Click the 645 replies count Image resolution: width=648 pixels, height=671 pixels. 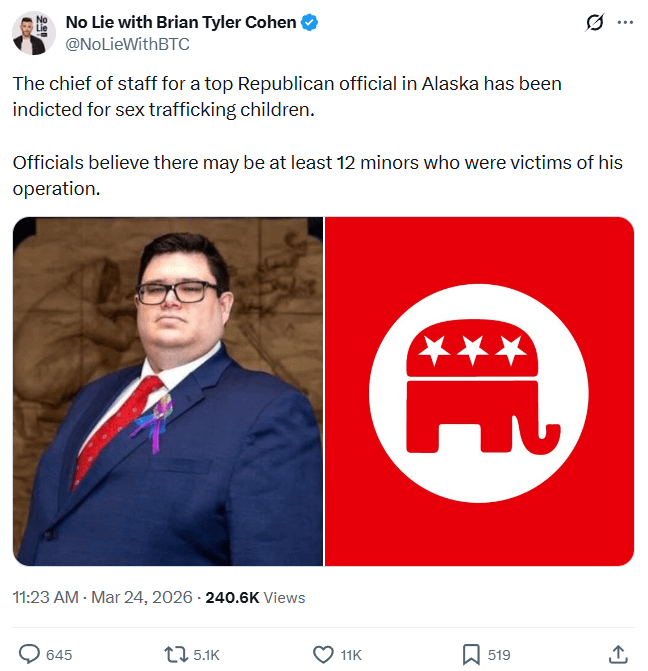pyautogui.click(x=59, y=655)
